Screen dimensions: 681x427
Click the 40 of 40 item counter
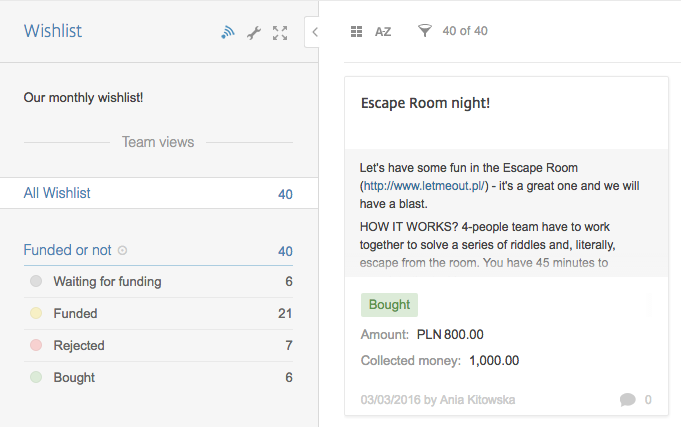(465, 32)
